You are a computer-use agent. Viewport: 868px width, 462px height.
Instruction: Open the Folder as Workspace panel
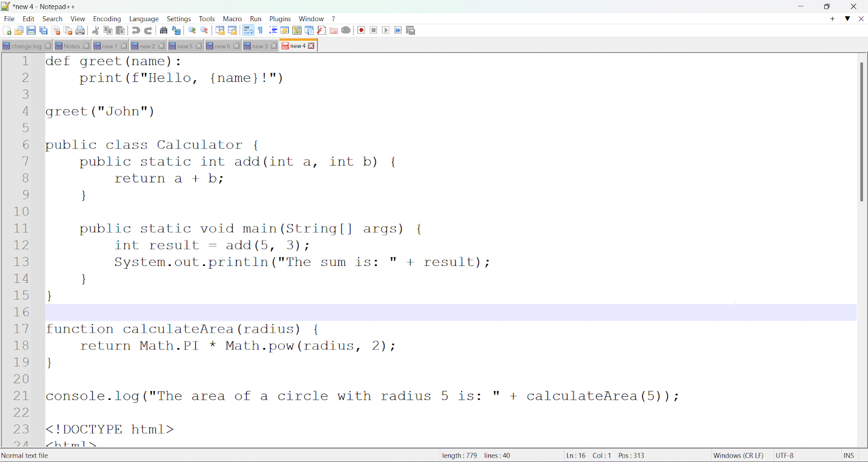(x=334, y=30)
